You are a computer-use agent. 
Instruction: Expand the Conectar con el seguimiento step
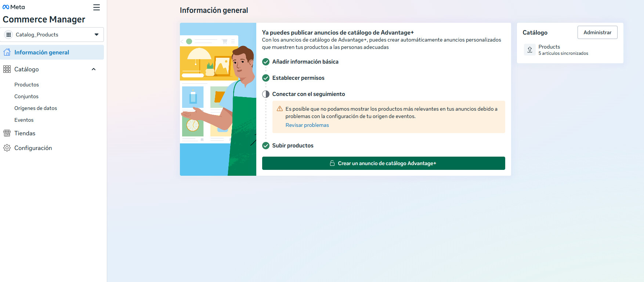pyautogui.click(x=308, y=94)
